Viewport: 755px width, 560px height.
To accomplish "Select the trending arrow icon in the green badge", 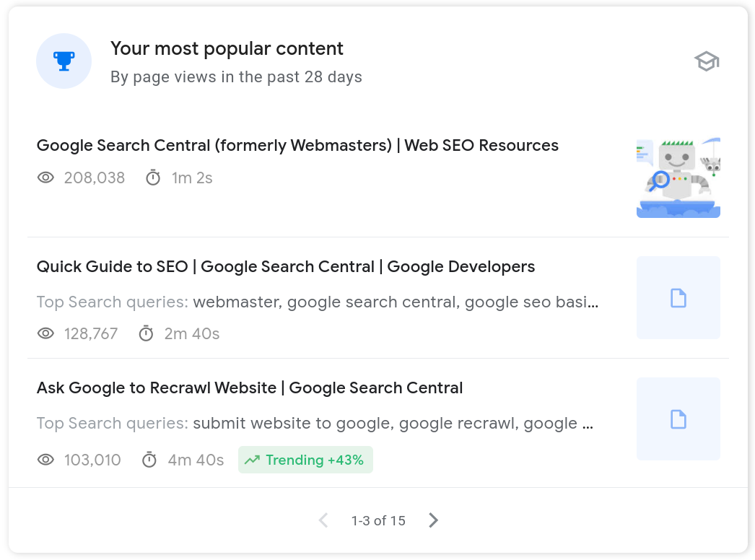I will point(252,460).
